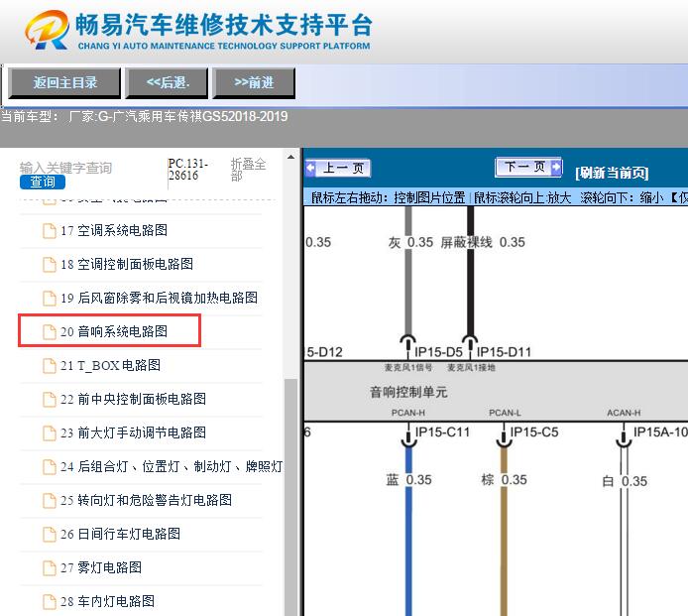Click connector label IP15-C5
Viewport: 688px width, 616px height.
[534, 432]
